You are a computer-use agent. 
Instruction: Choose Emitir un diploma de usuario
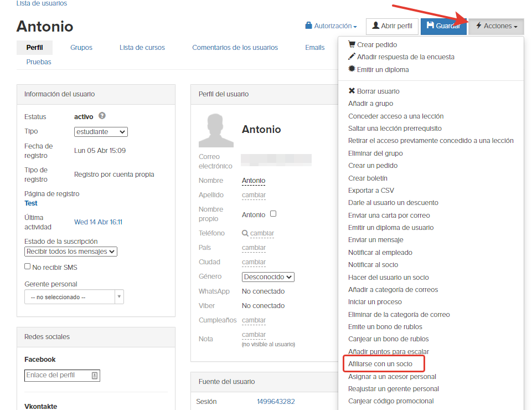click(x=391, y=227)
